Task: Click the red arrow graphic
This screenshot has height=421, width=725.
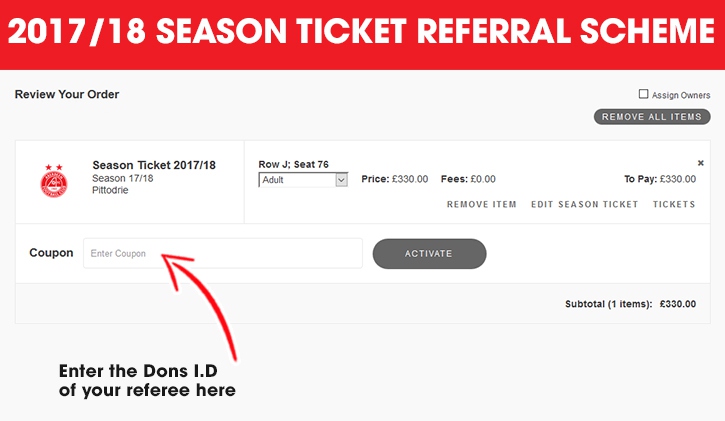Action: 201,305
